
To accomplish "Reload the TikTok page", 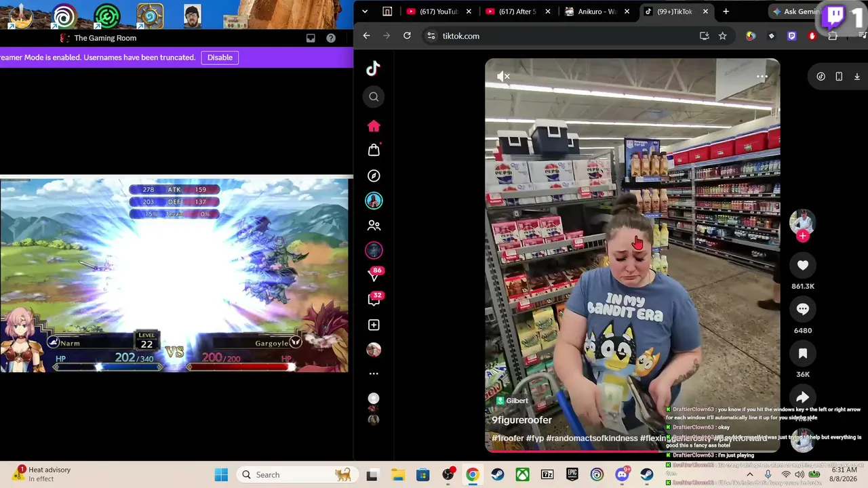I will 407,36.
